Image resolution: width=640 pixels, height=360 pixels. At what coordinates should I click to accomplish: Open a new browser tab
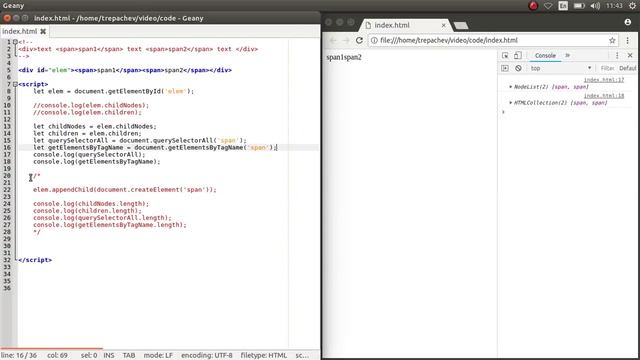pyautogui.click(x=461, y=26)
